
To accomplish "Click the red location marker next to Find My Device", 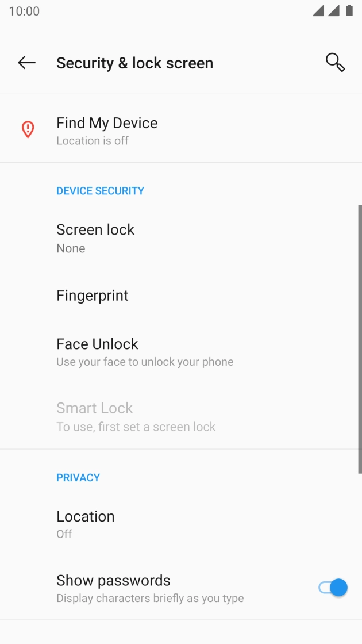I will pos(27,129).
